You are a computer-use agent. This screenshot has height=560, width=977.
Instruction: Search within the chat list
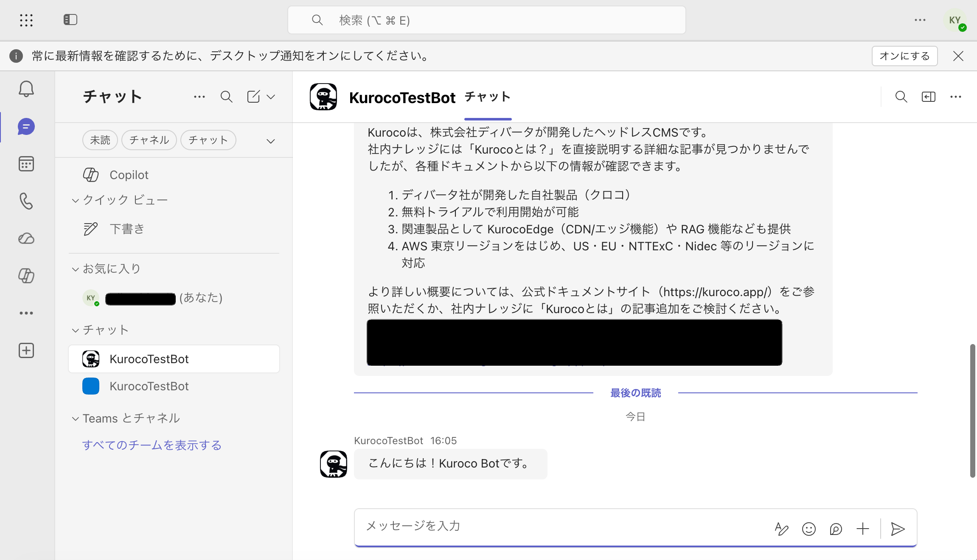pos(227,97)
